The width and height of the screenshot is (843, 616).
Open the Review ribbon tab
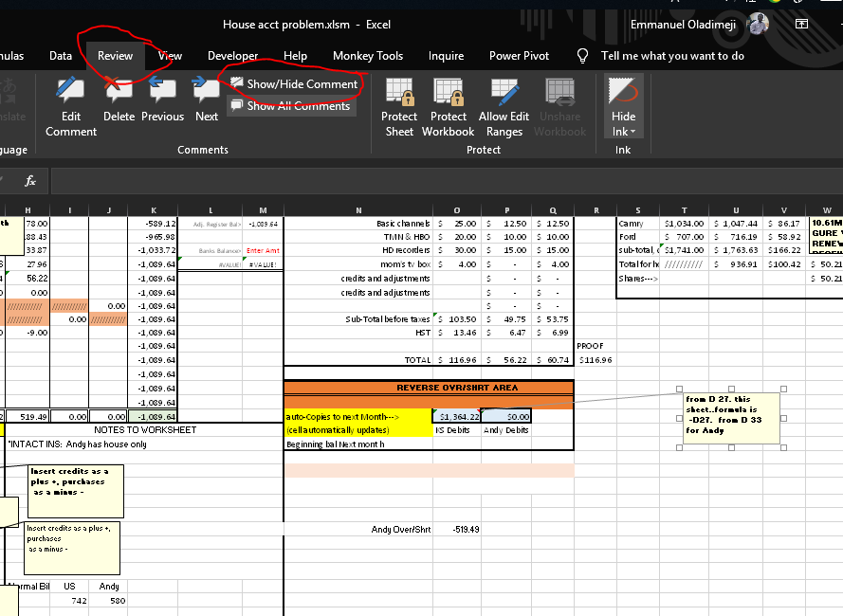point(116,56)
